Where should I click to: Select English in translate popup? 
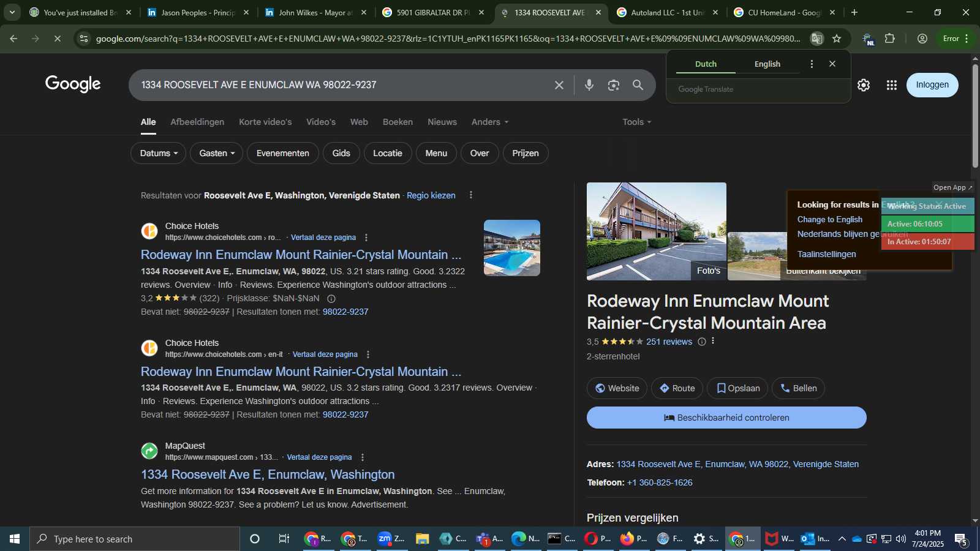click(767, 64)
